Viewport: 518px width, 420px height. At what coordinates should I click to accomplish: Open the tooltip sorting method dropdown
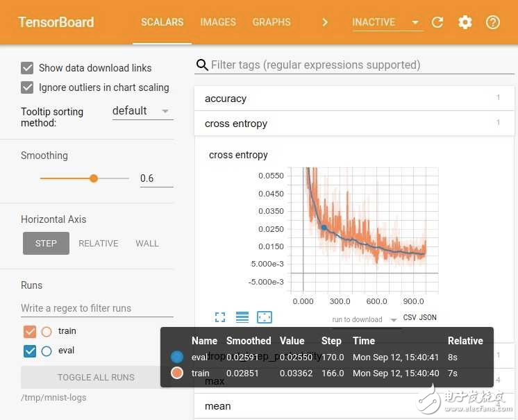(x=142, y=111)
